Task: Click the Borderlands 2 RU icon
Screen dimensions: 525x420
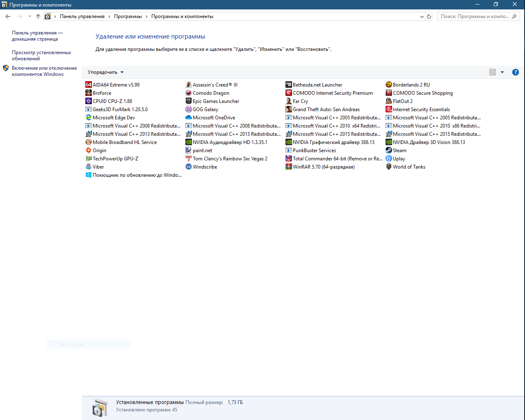Action: click(x=389, y=85)
